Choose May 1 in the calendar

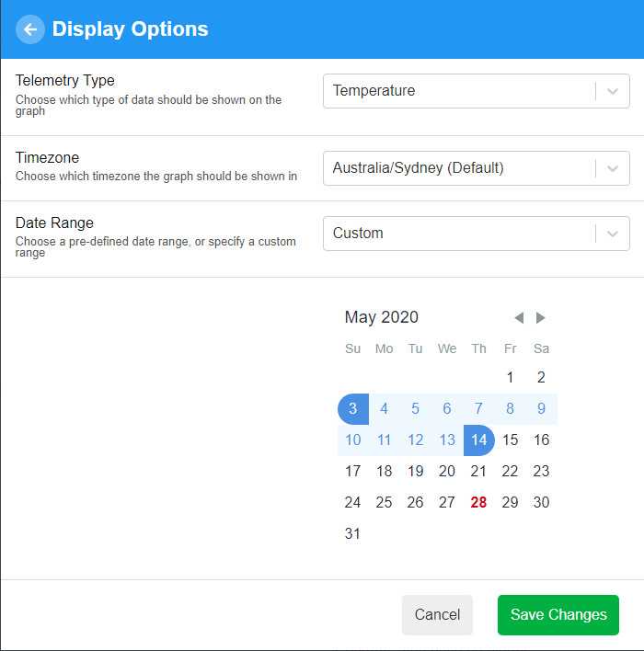coord(510,378)
